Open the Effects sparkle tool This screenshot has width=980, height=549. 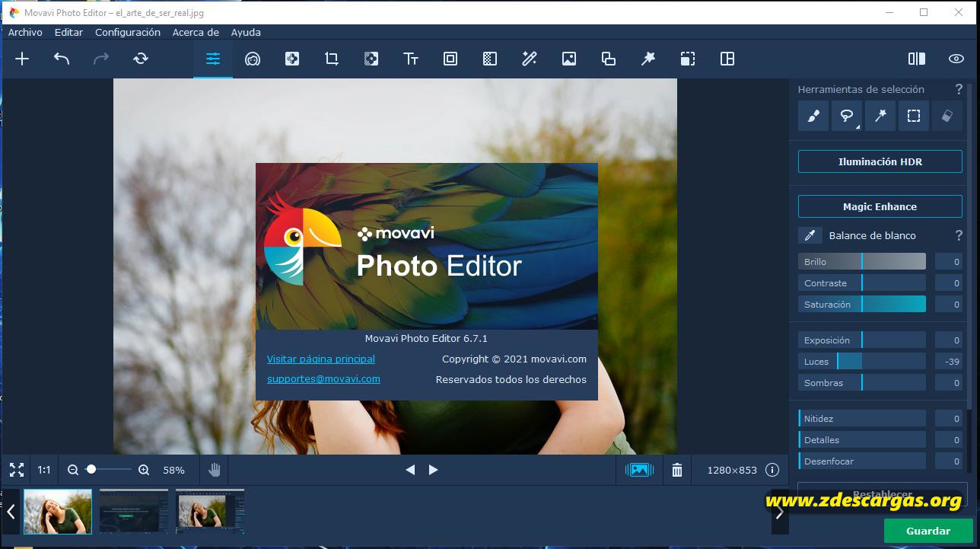click(x=292, y=59)
